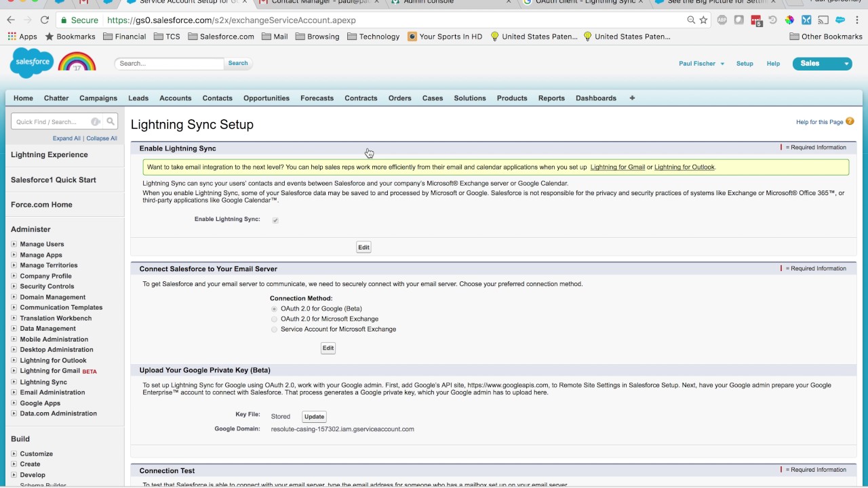868x488 pixels.
Task: Click the zoom magnifier icon in address bar
Action: (691, 20)
